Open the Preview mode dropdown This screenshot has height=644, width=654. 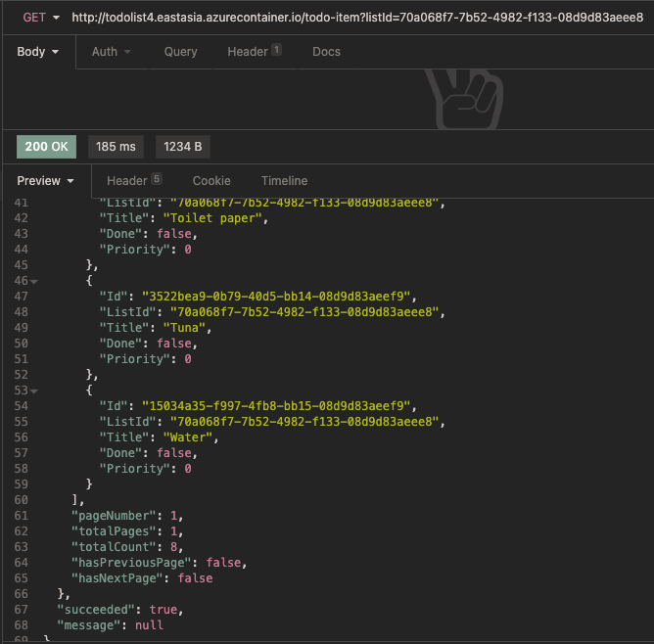point(45,181)
